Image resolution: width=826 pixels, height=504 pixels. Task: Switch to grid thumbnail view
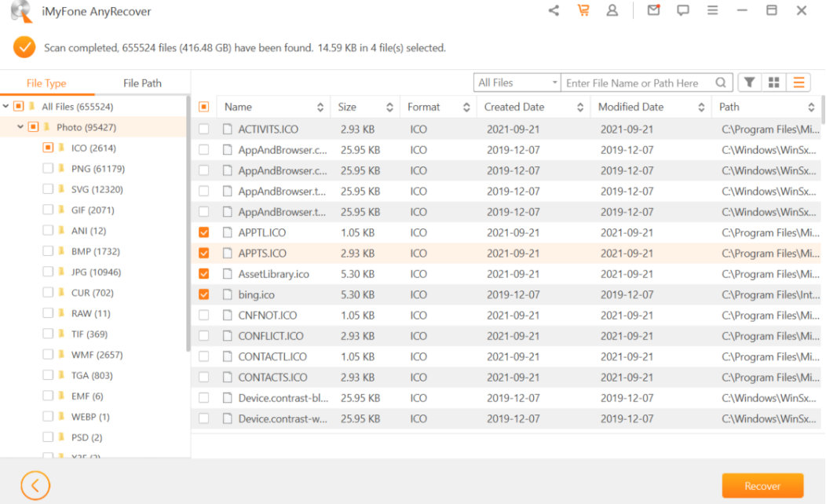pyautogui.click(x=774, y=82)
